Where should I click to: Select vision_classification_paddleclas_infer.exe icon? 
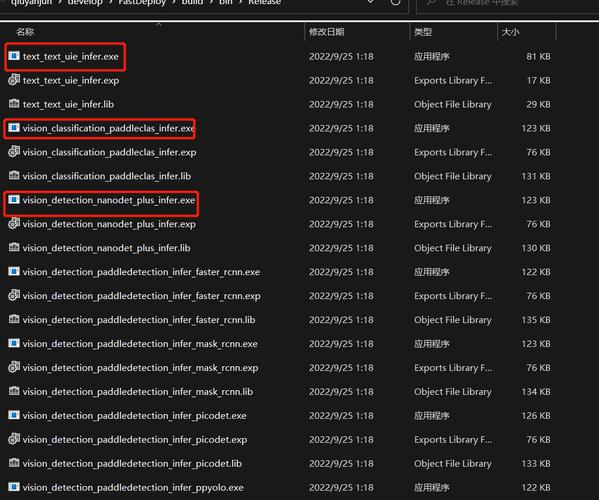click(14, 128)
